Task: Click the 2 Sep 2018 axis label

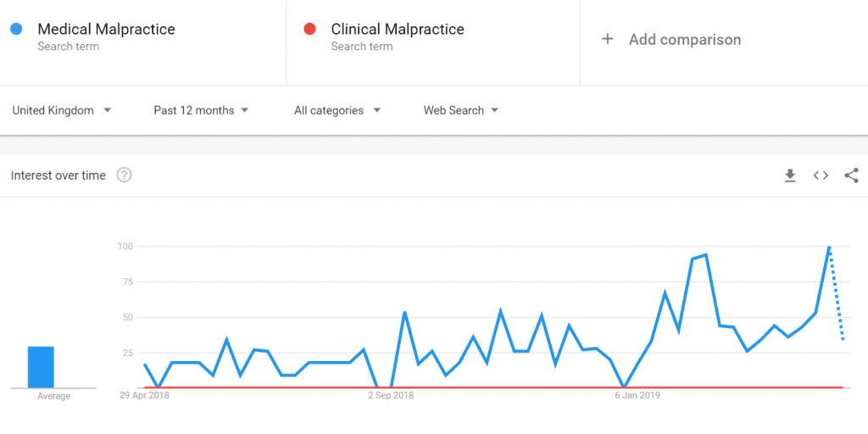Action: 391,395
